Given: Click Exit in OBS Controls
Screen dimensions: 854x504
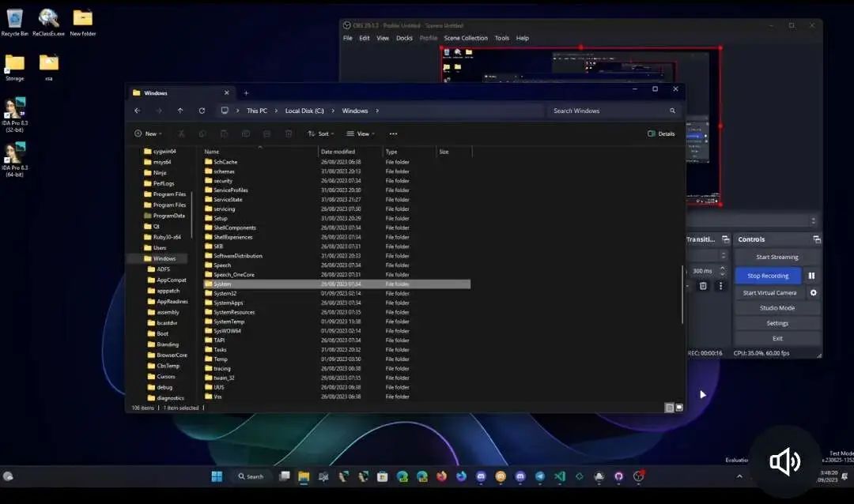Looking at the screenshot, I should tap(777, 339).
